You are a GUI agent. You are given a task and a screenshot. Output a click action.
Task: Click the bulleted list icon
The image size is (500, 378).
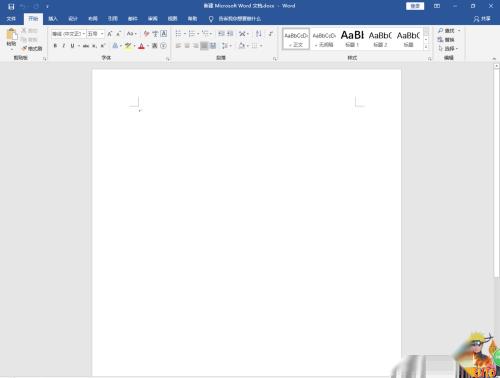click(x=178, y=34)
